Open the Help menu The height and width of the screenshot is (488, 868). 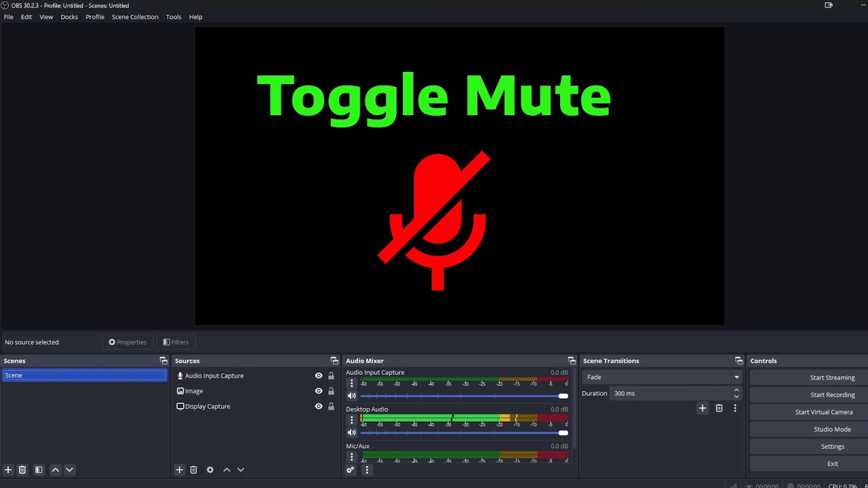click(195, 17)
